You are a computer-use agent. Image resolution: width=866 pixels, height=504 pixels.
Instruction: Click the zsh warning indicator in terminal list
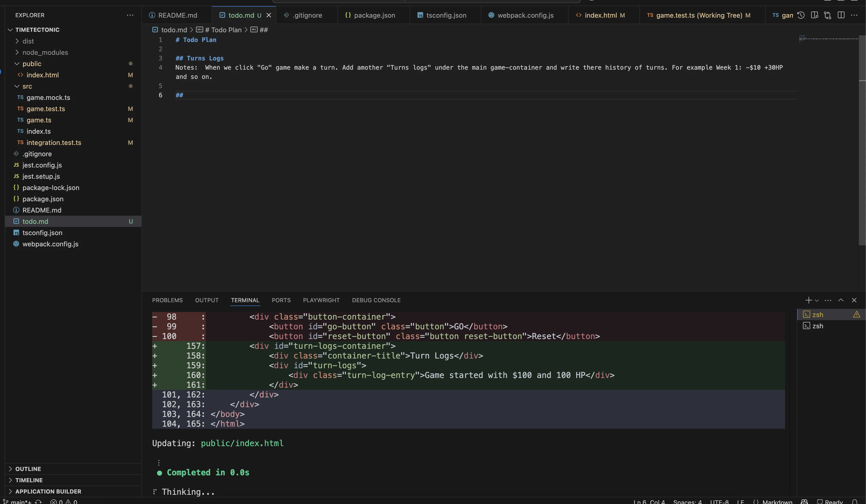coord(857,314)
